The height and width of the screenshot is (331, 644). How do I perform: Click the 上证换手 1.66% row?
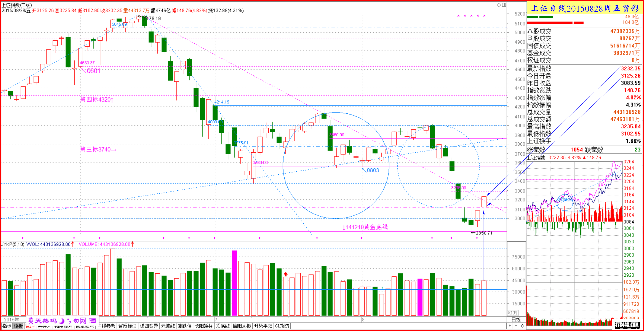(x=584, y=141)
